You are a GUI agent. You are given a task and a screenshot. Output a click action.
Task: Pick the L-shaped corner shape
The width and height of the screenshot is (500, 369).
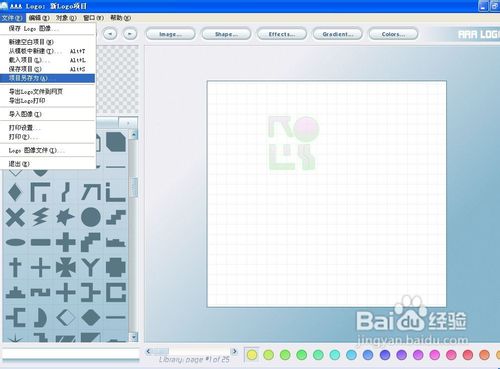pos(116,192)
